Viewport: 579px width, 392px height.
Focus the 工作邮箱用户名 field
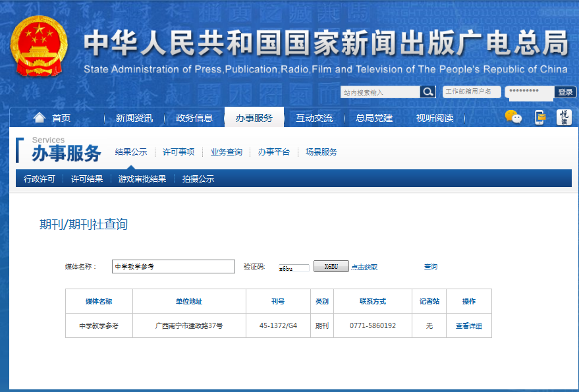coord(472,92)
